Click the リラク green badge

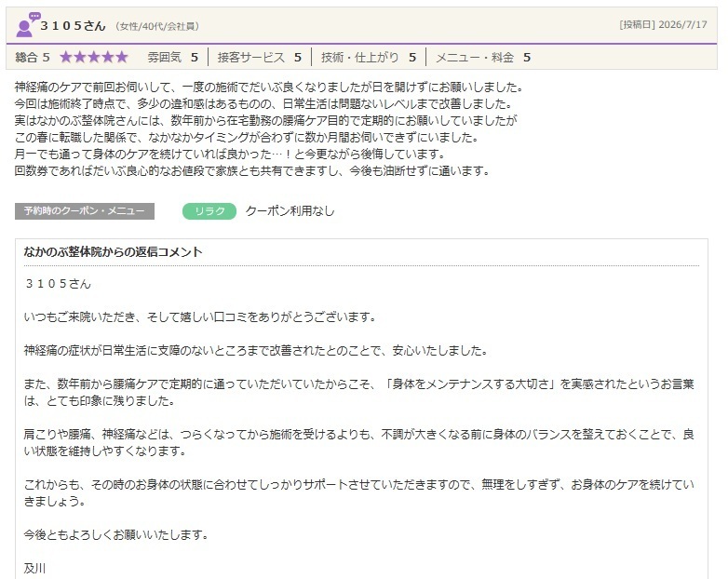coord(209,211)
